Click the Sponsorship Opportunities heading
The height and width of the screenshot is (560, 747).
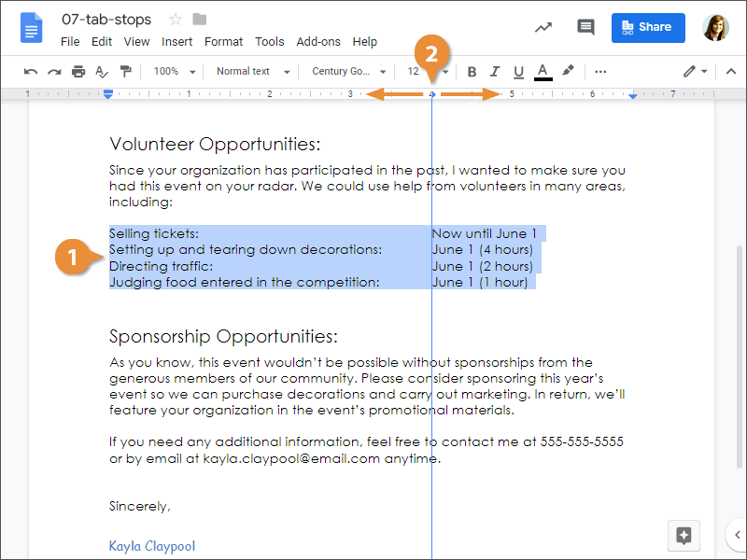[223, 337]
